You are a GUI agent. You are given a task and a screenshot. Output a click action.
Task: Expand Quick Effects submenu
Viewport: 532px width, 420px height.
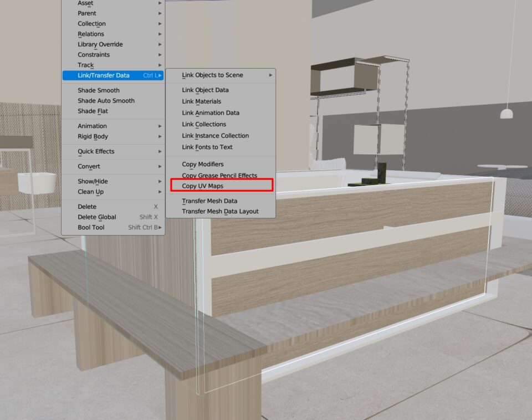click(x=96, y=152)
